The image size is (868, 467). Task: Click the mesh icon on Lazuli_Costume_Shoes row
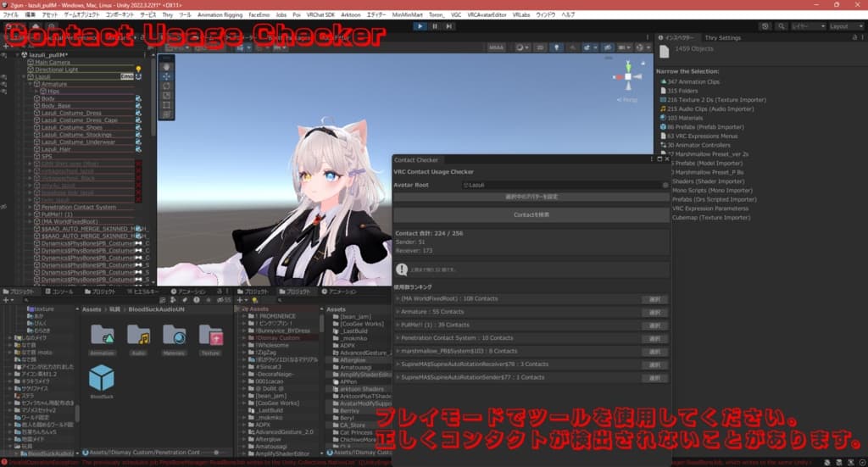pyautogui.click(x=138, y=128)
